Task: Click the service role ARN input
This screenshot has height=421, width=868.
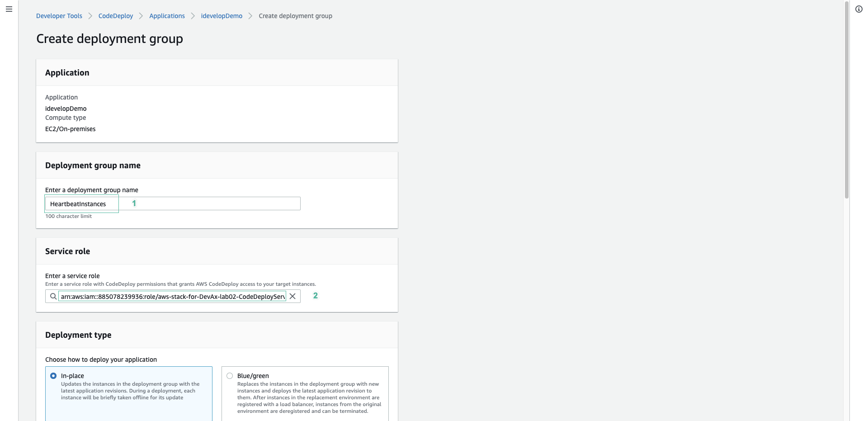Action: coord(172,296)
